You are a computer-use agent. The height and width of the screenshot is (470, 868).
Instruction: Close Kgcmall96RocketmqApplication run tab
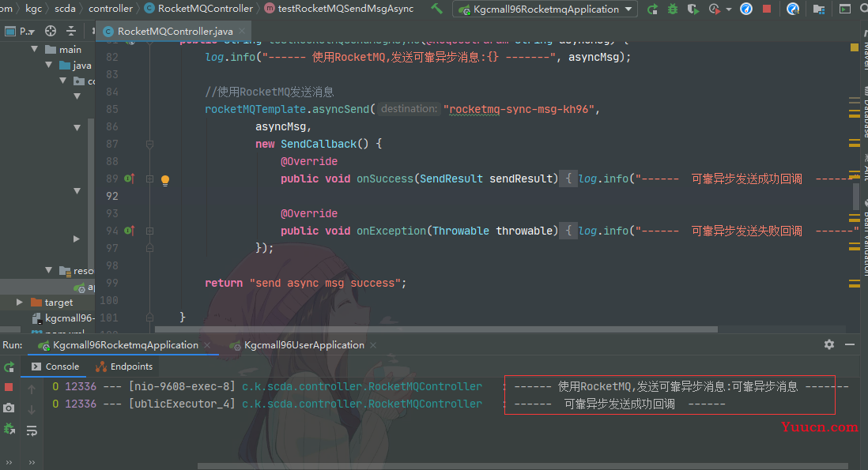tap(207, 345)
